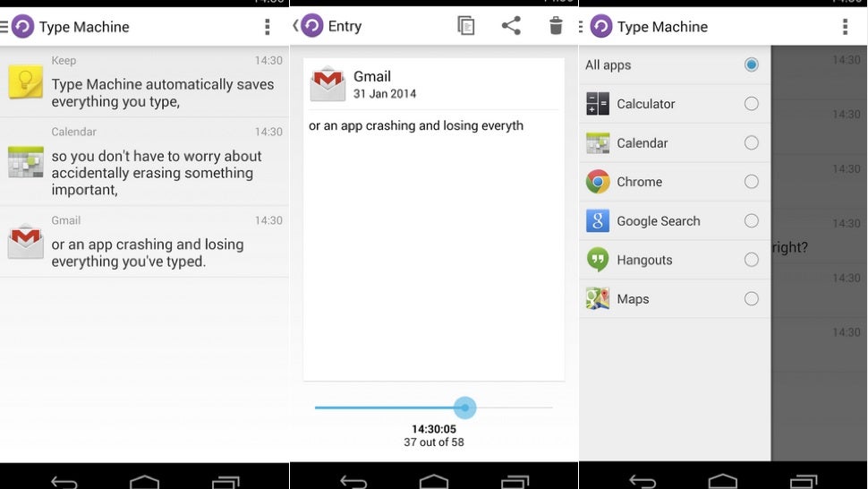Close drawer via handle in right screen header
868x489 pixels.
pos(581,27)
